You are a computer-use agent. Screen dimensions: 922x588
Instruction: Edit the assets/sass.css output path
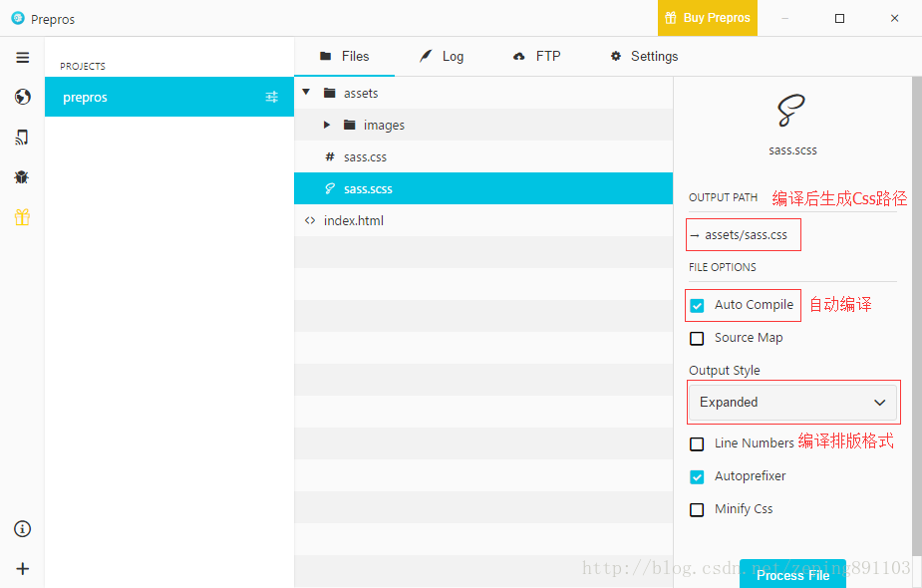[744, 235]
